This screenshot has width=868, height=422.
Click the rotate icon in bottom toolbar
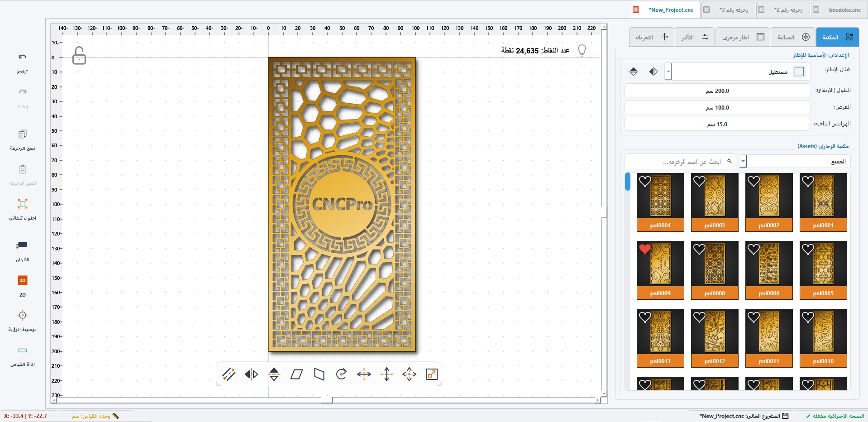click(342, 374)
